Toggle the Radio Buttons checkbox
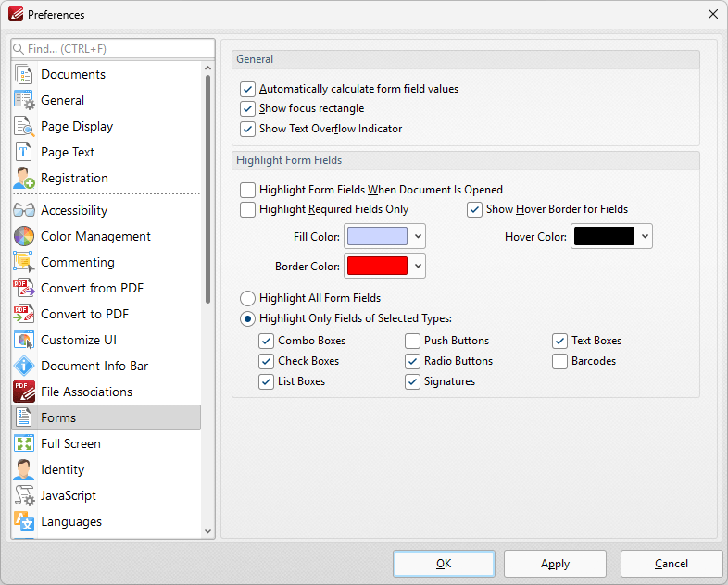Viewport: 728px width, 585px height. (412, 361)
